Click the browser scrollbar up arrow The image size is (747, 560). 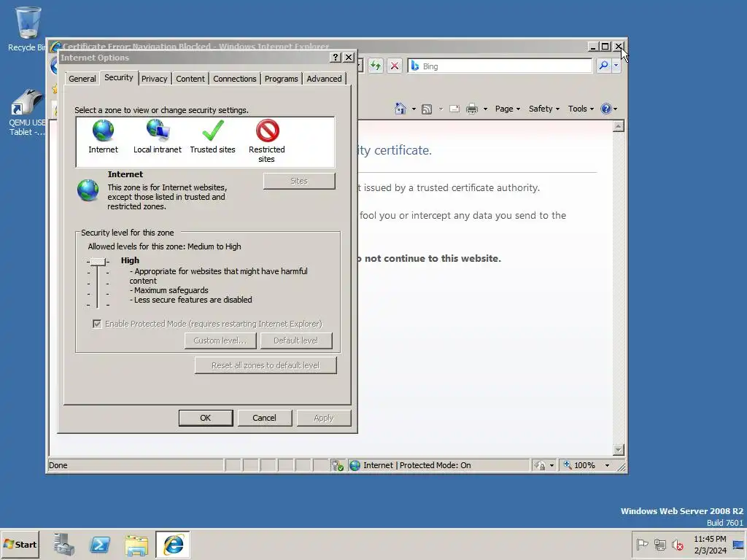tap(619, 126)
